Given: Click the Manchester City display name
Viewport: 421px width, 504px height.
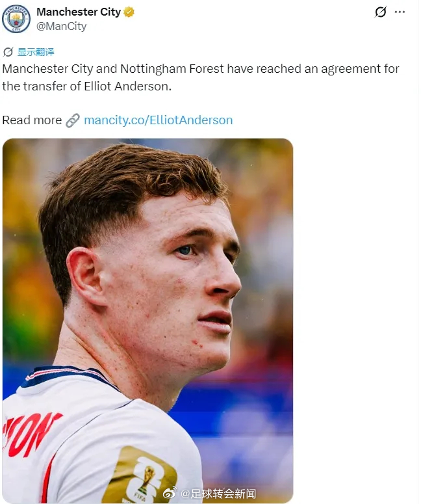Looking at the screenshot, I should (x=79, y=12).
